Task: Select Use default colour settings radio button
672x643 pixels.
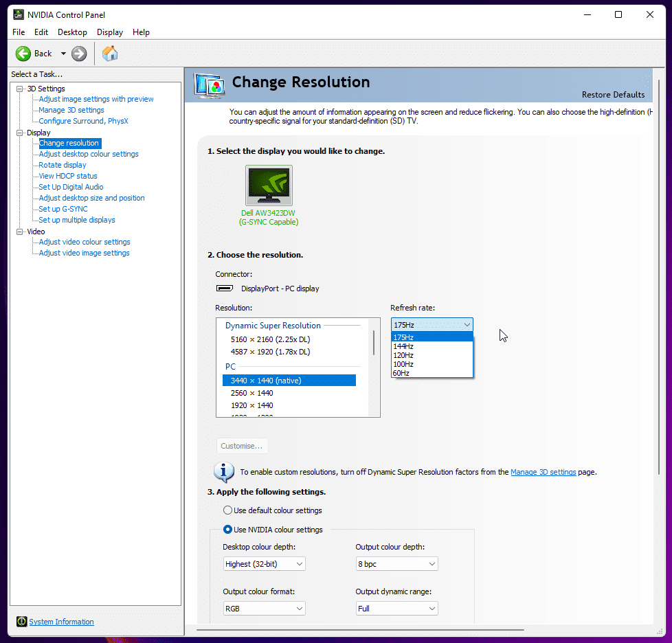Action: [x=227, y=510]
